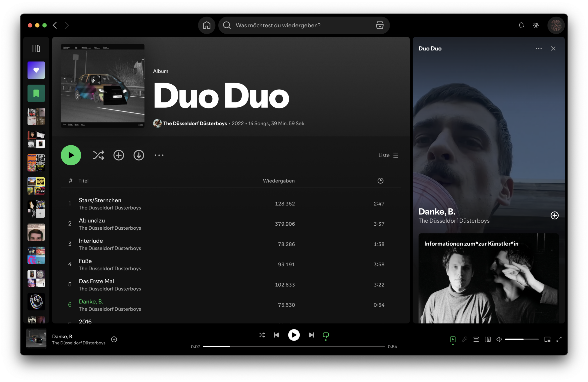Open the queue icon in bottom bar
Screen dimensions: 588x382
click(x=476, y=339)
